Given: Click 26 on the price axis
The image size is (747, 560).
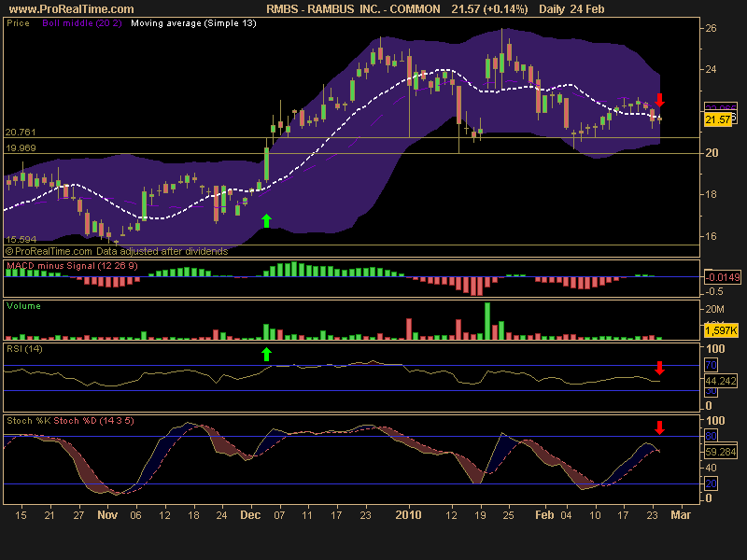Looking at the screenshot, I should [x=711, y=29].
